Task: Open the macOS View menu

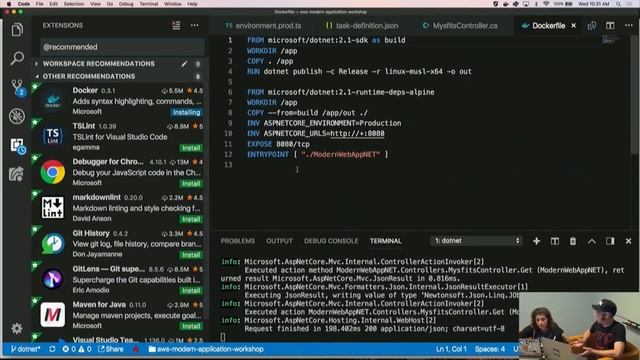Action: pos(95,4)
